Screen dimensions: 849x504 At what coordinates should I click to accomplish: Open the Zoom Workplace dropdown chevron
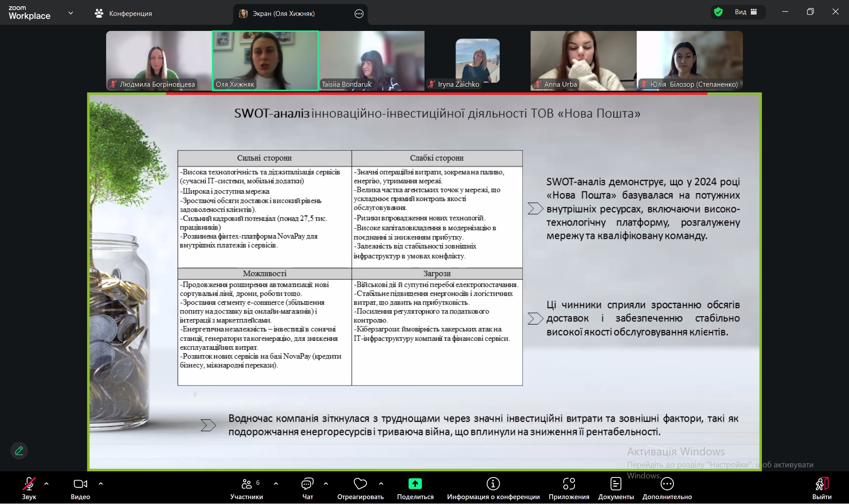pos(71,13)
